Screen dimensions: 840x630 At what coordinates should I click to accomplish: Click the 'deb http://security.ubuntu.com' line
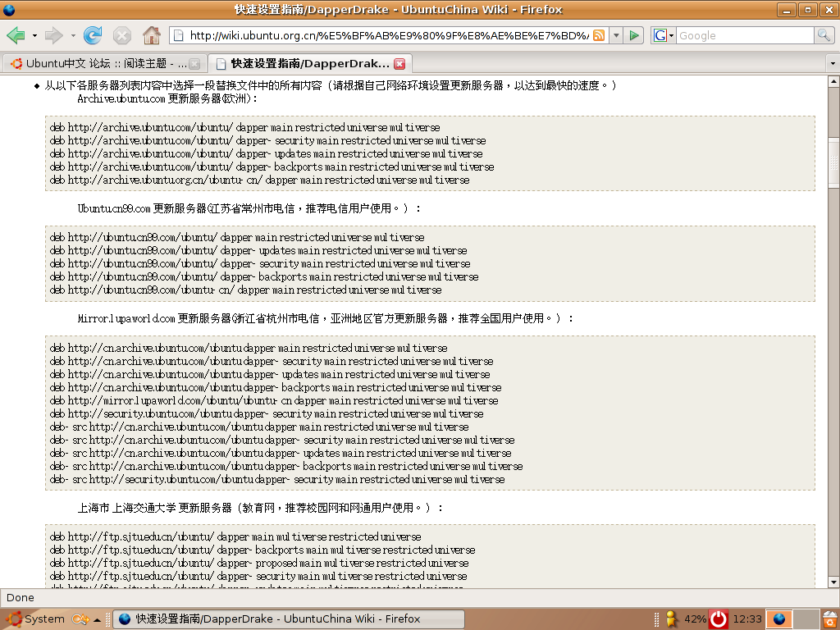point(267,414)
